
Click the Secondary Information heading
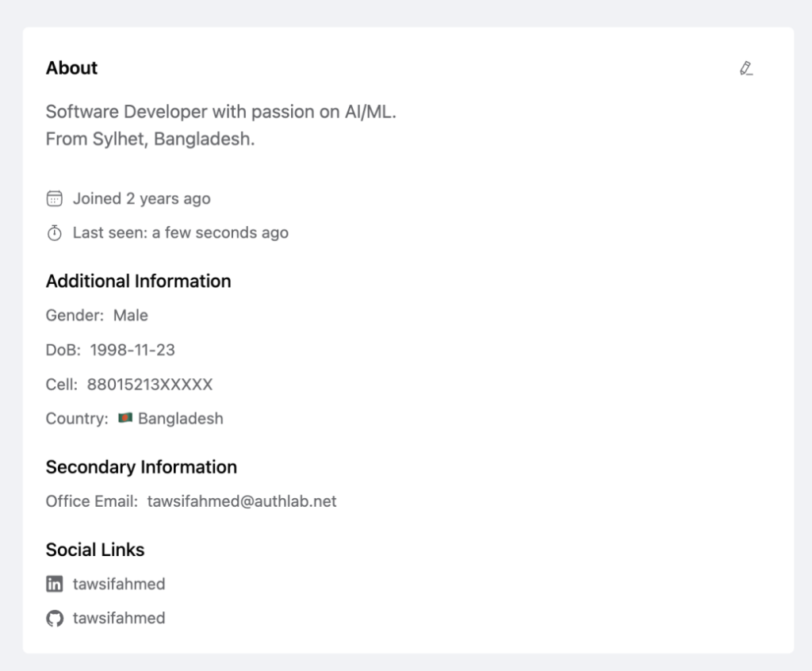(141, 467)
